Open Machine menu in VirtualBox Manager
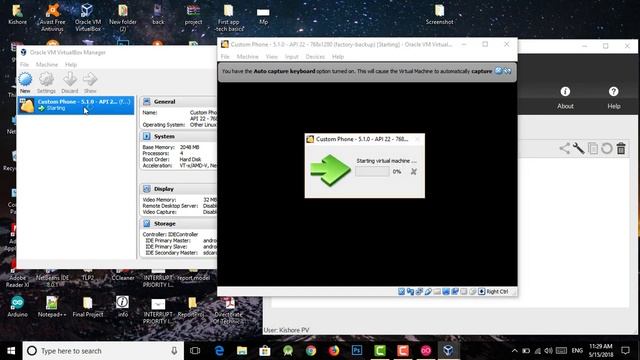This screenshot has width=640, height=360. [47, 64]
